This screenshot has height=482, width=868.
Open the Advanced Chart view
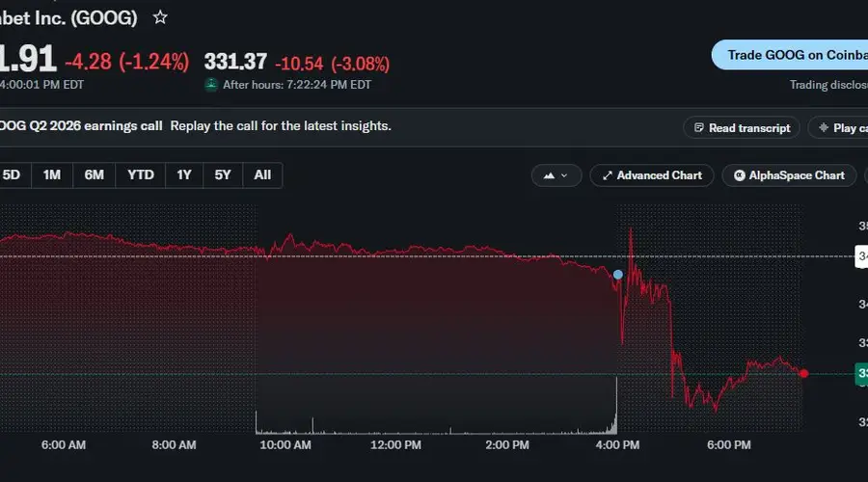click(652, 175)
